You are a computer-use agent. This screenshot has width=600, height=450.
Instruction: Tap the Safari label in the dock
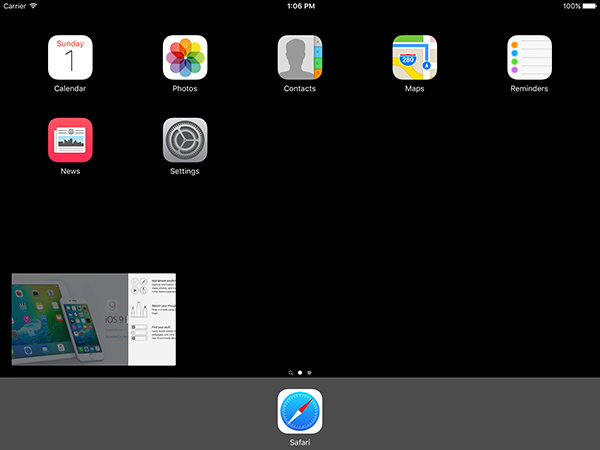tap(300, 442)
